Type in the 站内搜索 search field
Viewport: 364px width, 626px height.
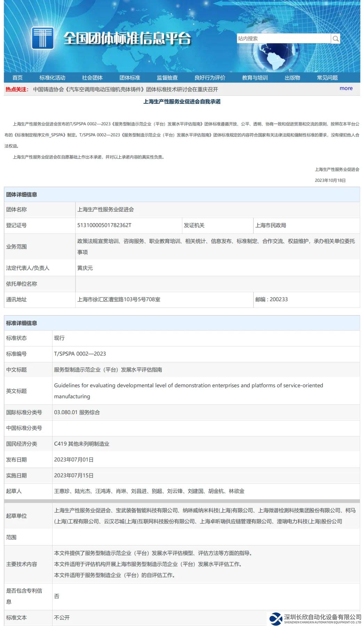[x=283, y=39]
